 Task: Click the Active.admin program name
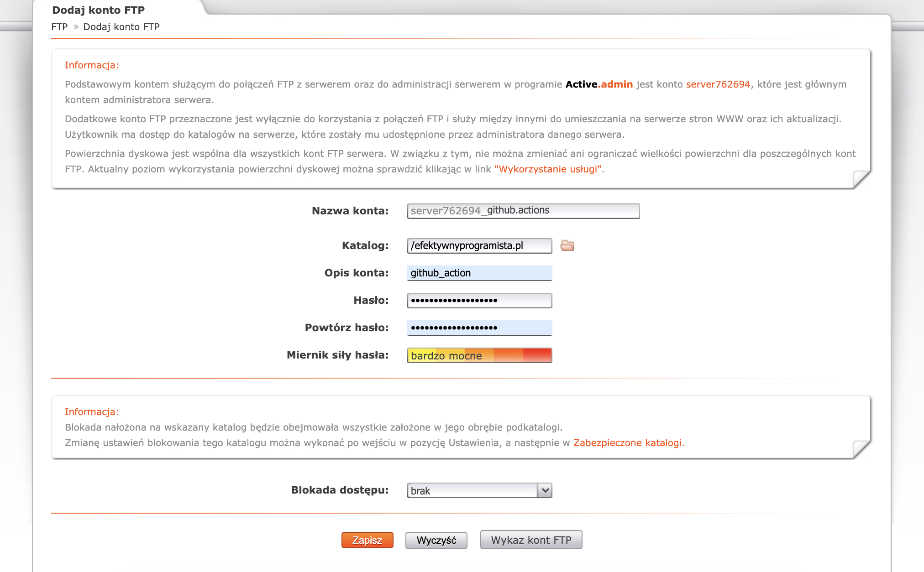click(x=598, y=84)
